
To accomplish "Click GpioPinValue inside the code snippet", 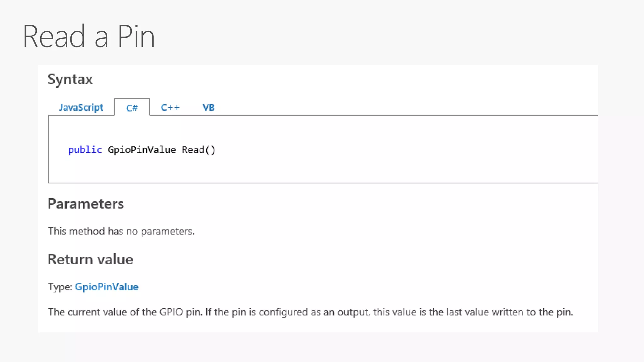I will [x=142, y=150].
